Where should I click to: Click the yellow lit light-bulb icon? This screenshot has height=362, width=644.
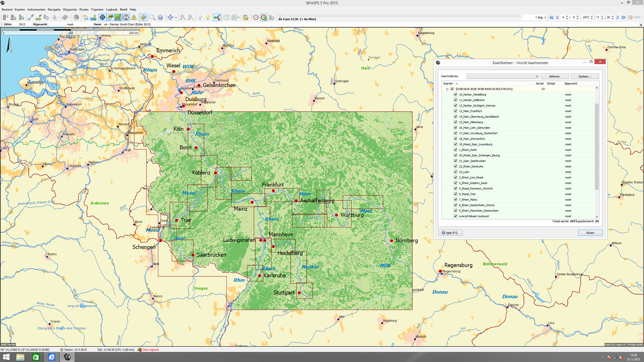coord(208,17)
